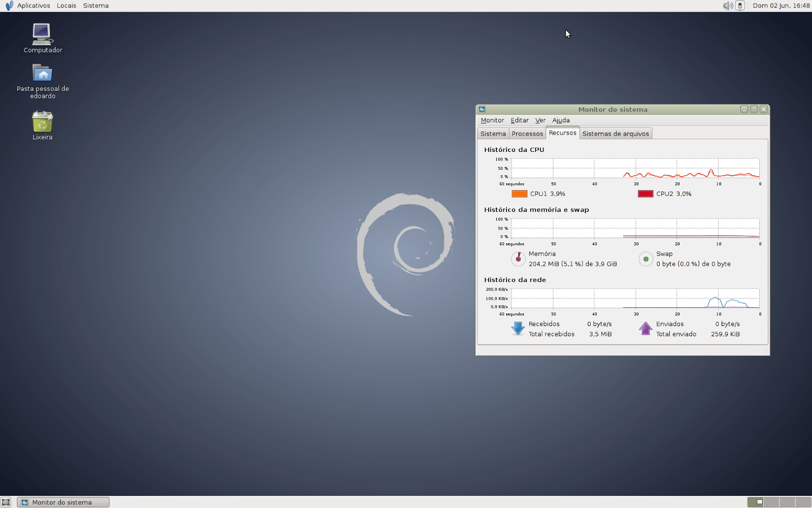Select the Recursos tab
The width and height of the screenshot is (812, 508).
pyautogui.click(x=563, y=133)
